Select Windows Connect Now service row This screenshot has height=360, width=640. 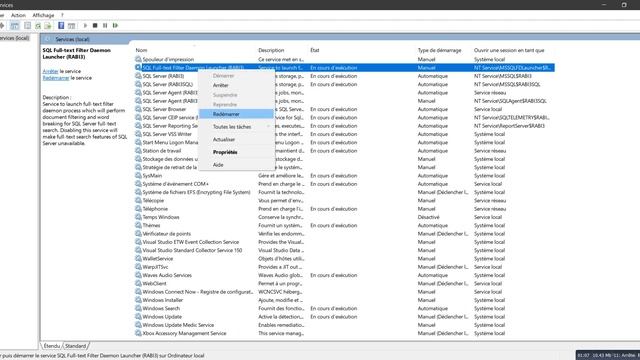[x=344, y=292]
